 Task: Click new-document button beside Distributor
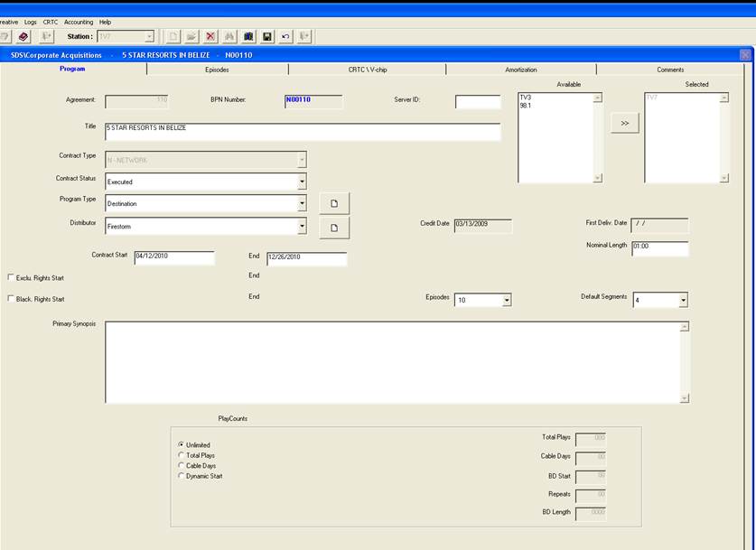pyautogui.click(x=334, y=228)
